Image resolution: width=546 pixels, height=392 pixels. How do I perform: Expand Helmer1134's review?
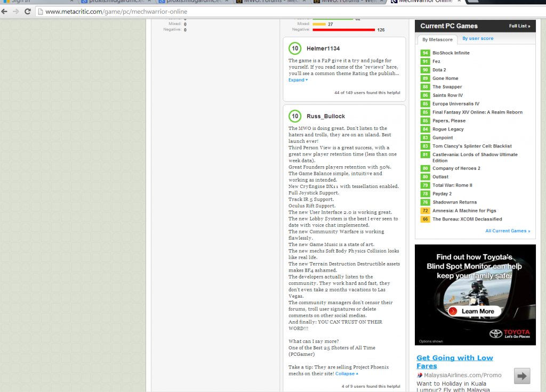pyautogui.click(x=298, y=80)
